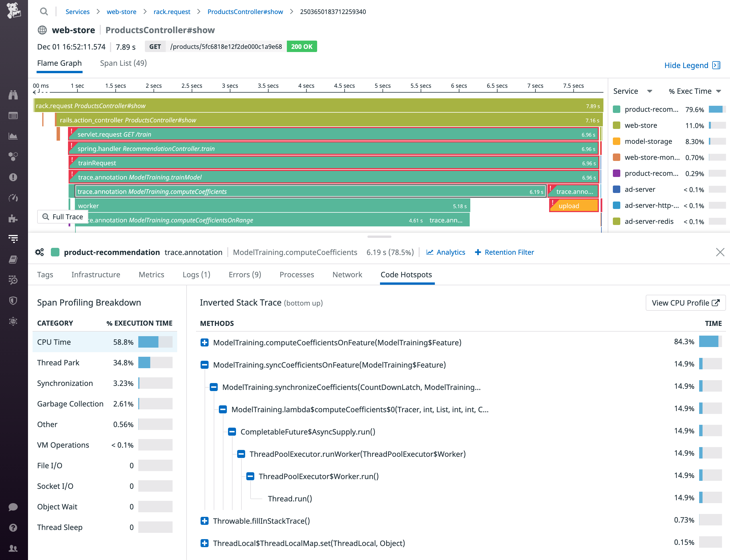Screen dimensions: 730x560
Task: Open the Notebooks icon in sidebar
Action: [x=13, y=260]
